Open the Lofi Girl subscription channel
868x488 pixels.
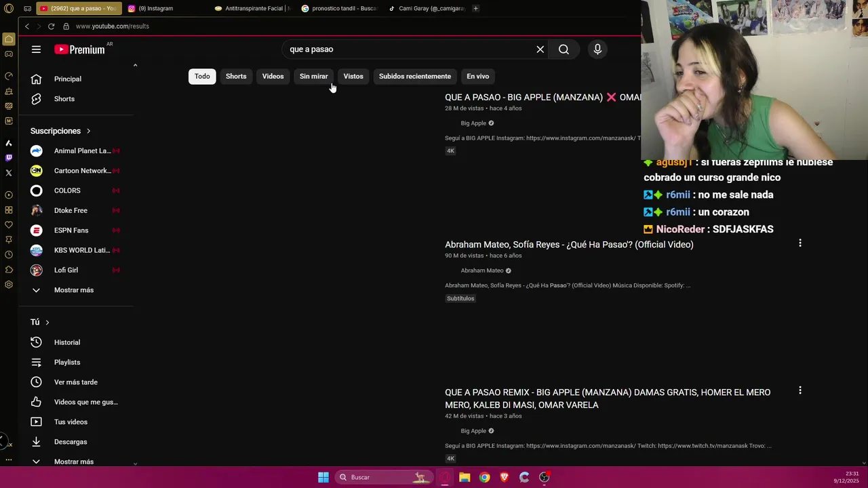(x=75, y=270)
